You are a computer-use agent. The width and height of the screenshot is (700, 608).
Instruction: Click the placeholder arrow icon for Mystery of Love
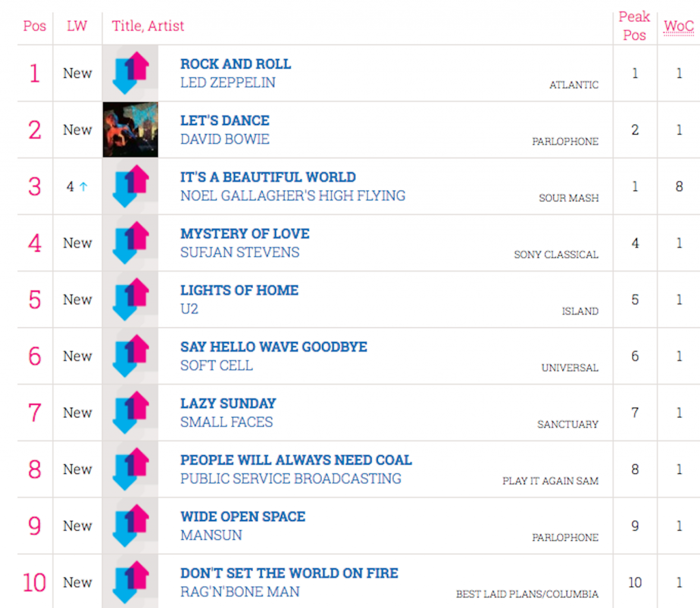[130, 243]
